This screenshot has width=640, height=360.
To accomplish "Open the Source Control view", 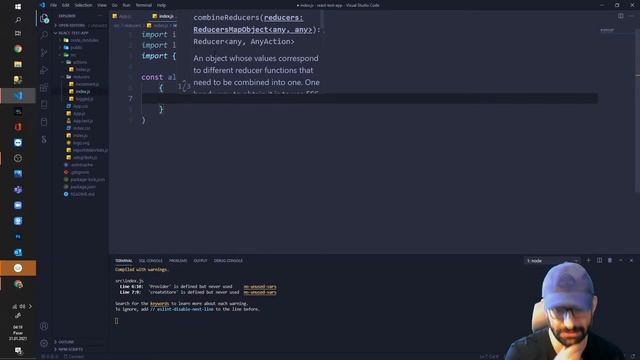I will (x=44, y=53).
